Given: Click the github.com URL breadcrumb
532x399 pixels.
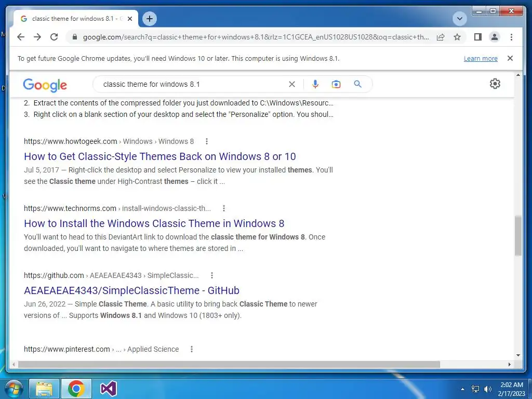Looking at the screenshot, I should [111, 275].
